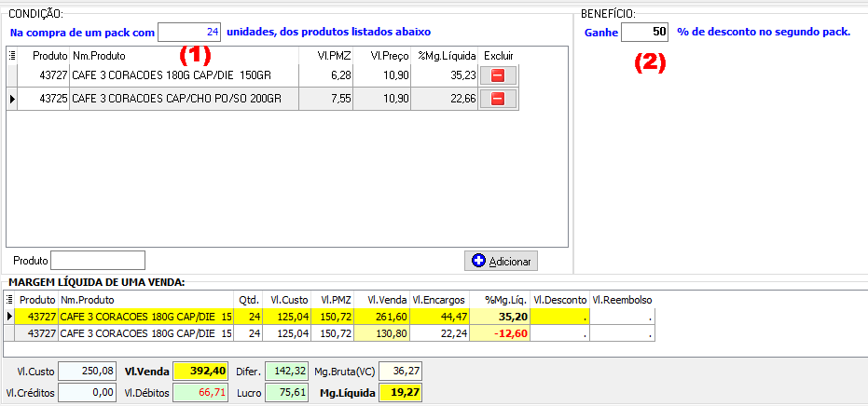Click the Qtd. column header
The image size is (868, 406).
click(x=248, y=300)
